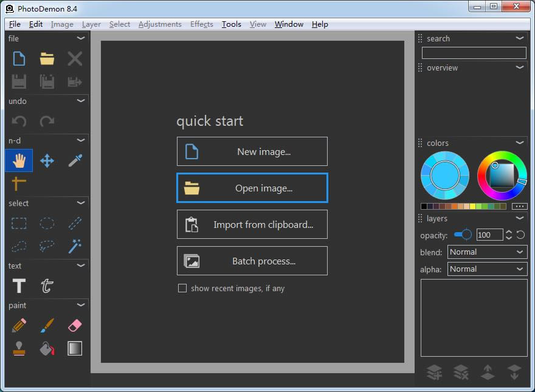Select the basic text tool
Image resolution: width=535 pixels, height=392 pixels.
pyautogui.click(x=19, y=286)
